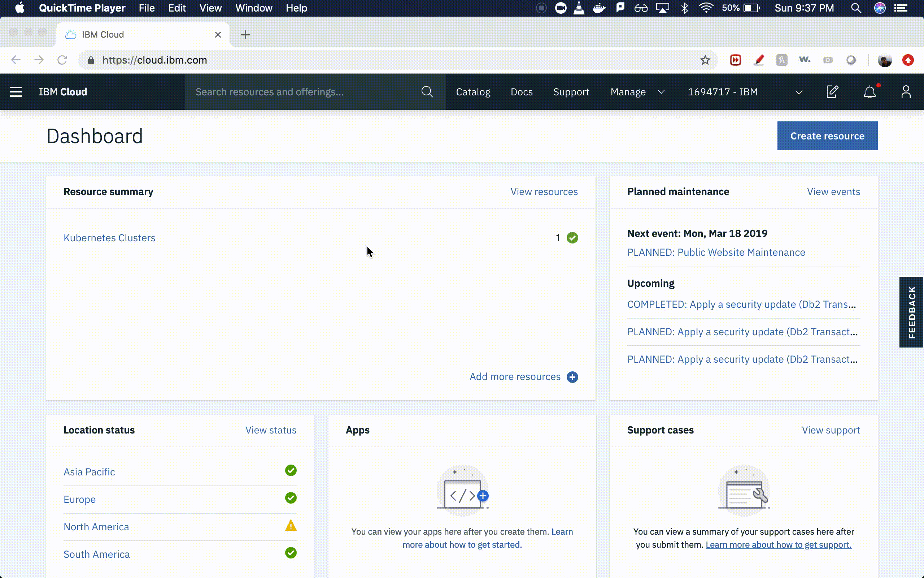
Task: Open the IBM Cloud hamburger navigation menu
Action: coord(16,92)
